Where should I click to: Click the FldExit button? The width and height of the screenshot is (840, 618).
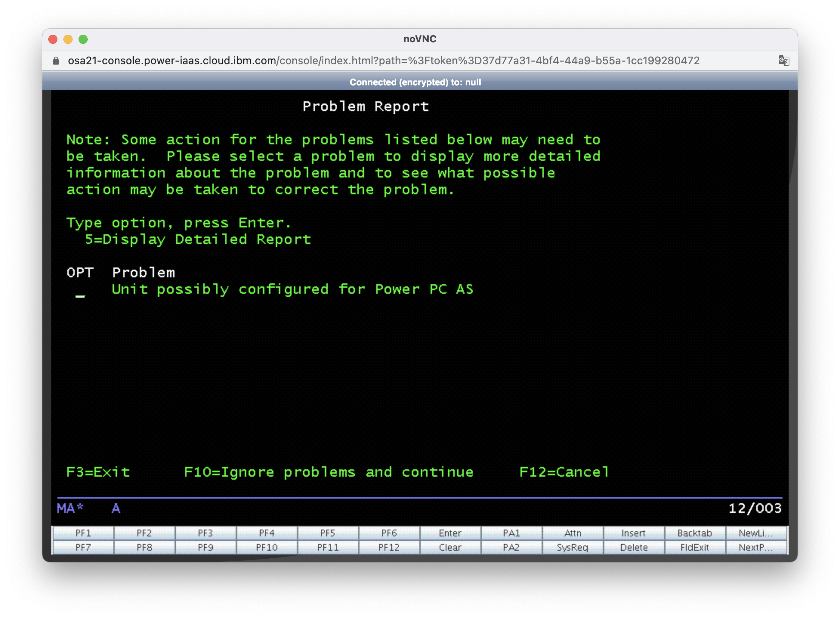pos(694,547)
